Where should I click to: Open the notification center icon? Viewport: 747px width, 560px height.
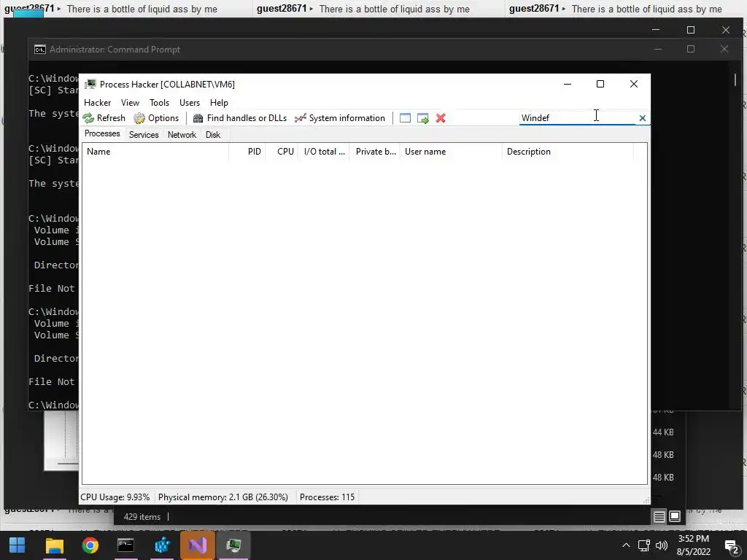(732, 545)
